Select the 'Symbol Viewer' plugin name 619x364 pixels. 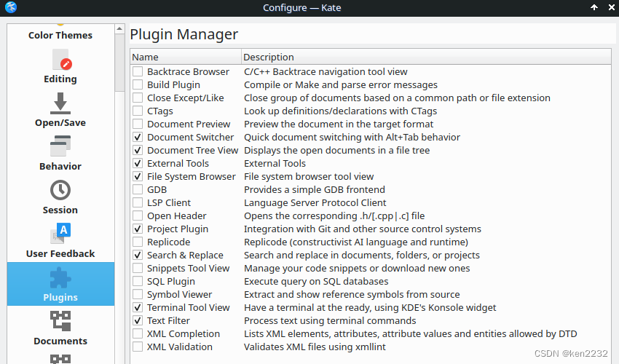(x=179, y=294)
